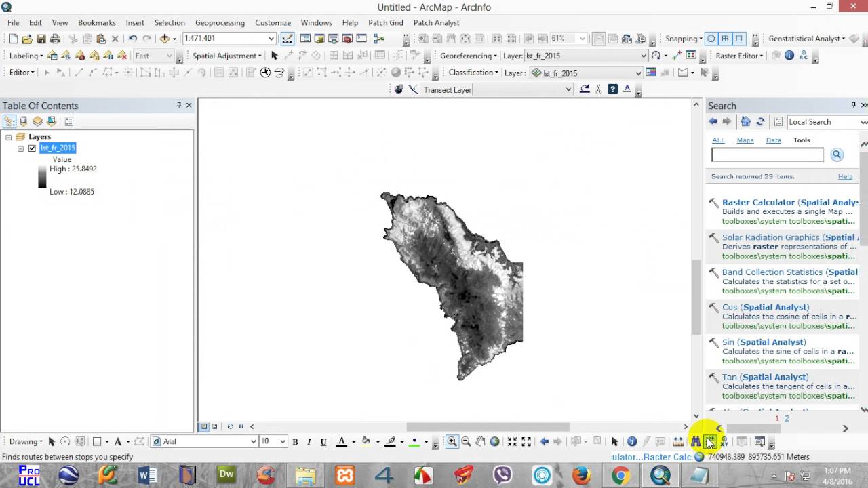Click the fill color bucket swatch
The image size is (868, 488).
coord(366,442)
